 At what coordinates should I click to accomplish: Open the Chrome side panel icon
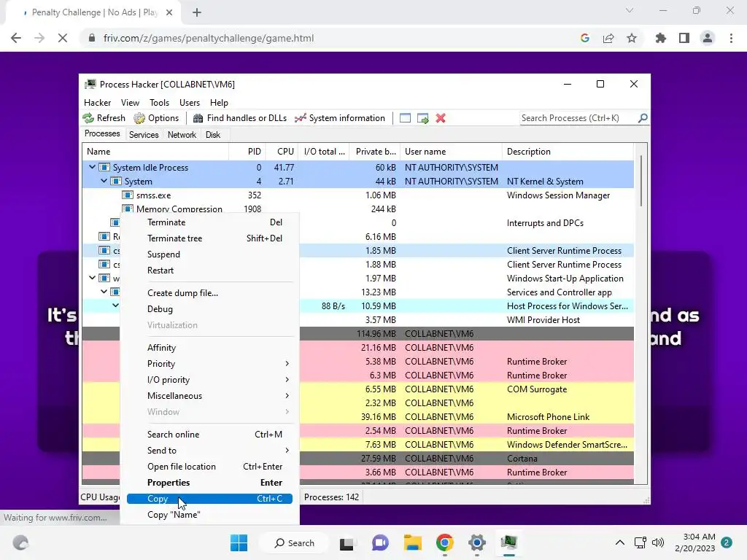pyautogui.click(x=684, y=38)
